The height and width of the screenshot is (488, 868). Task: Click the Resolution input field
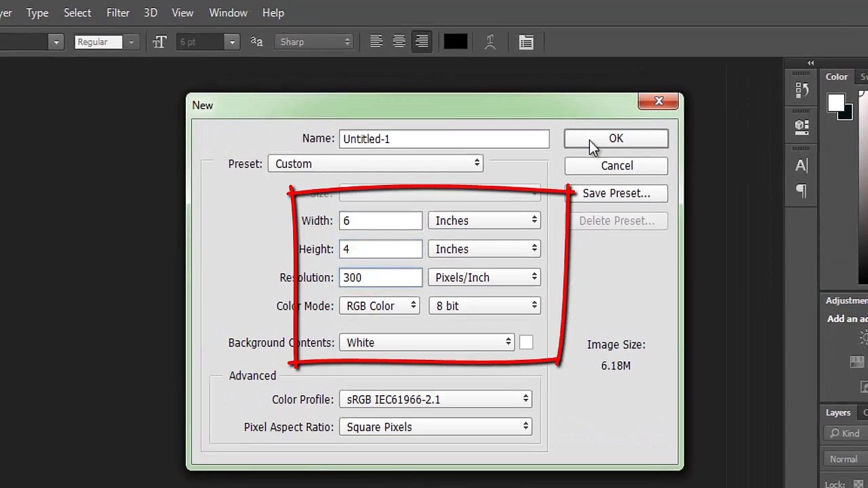click(x=380, y=277)
